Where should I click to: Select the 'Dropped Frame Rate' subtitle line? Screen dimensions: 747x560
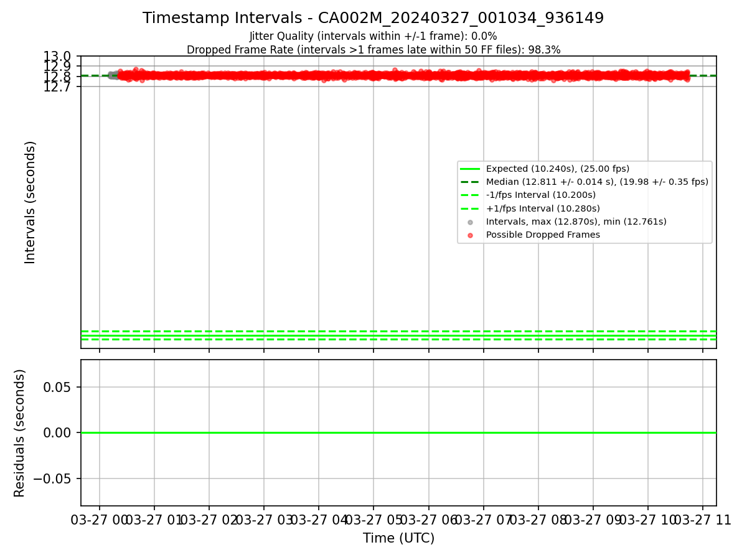coord(374,50)
